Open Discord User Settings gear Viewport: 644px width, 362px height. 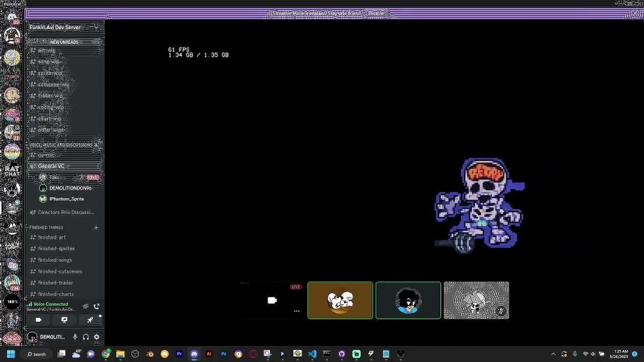coord(97,337)
